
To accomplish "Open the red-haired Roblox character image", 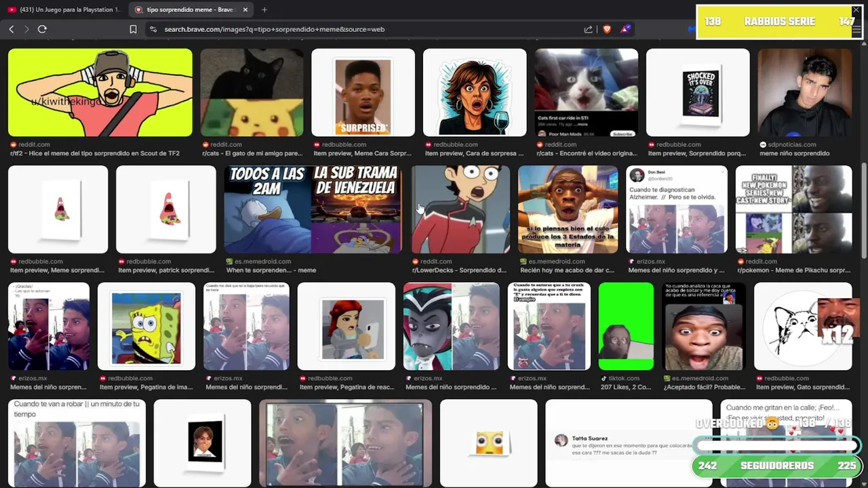I will pyautogui.click(x=347, y=327).
